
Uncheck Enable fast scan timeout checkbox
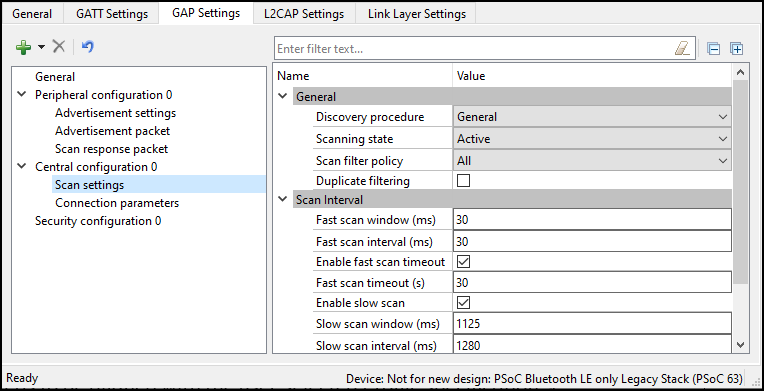(463, 262)
